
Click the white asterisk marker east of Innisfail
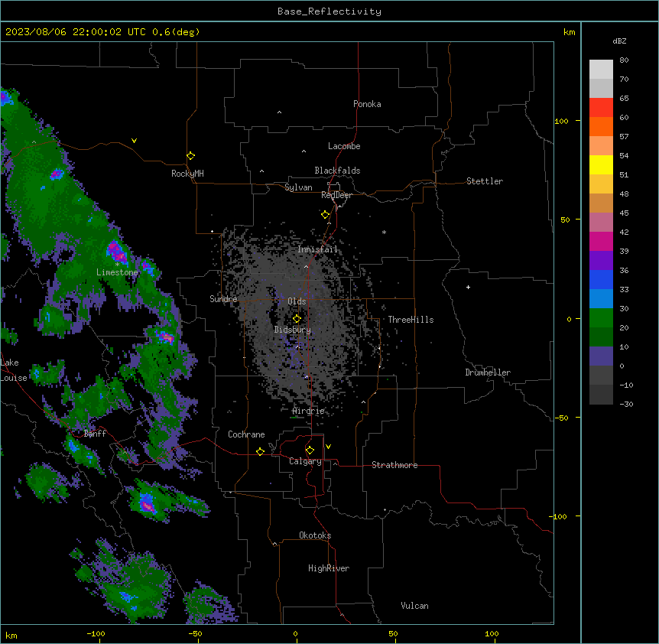click(384, 232)
